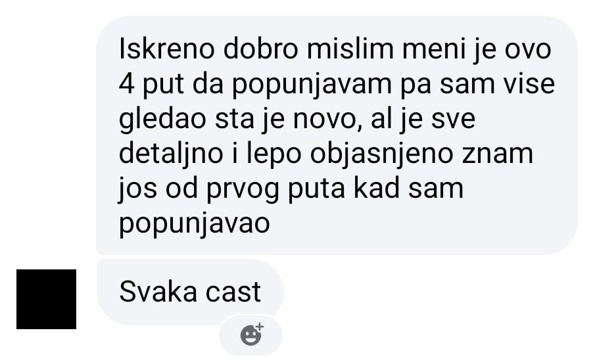Open the add emoji reaction button
This screenshot has height=364, width=591.
[x=250, y=334]
